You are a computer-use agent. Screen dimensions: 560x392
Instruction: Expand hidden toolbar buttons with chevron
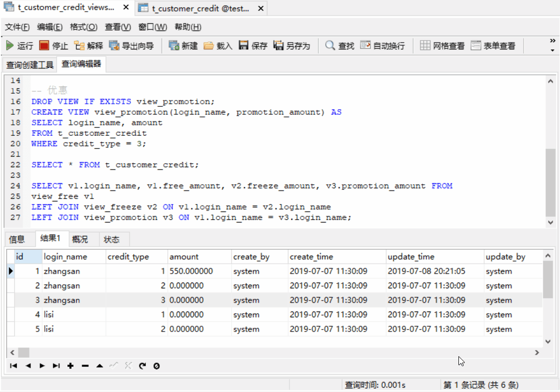552,40
